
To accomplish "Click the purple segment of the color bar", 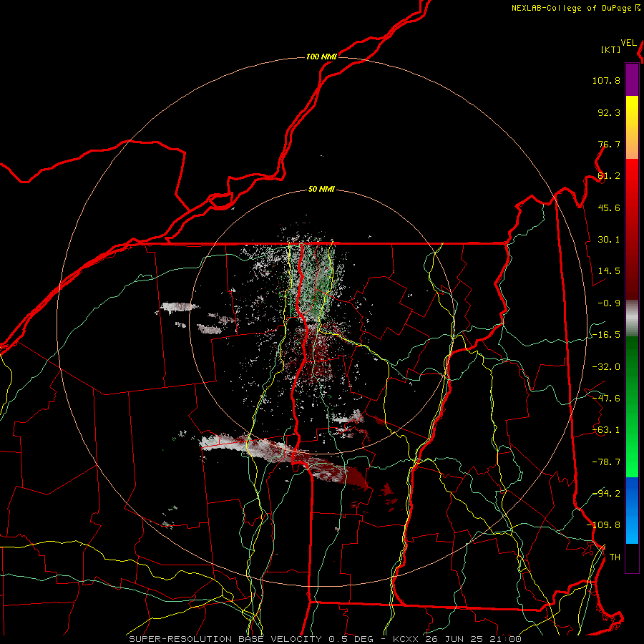I will pyautogui.click(x=632, y=80).
